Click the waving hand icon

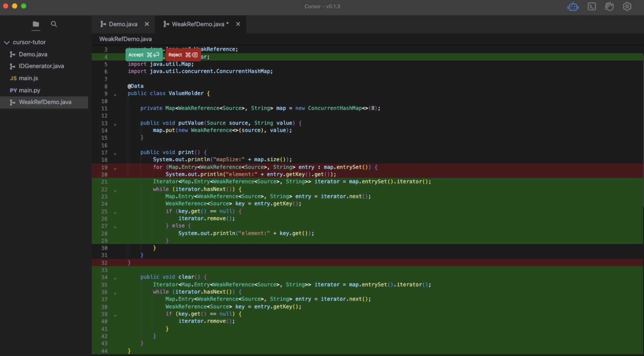[609, 7]
